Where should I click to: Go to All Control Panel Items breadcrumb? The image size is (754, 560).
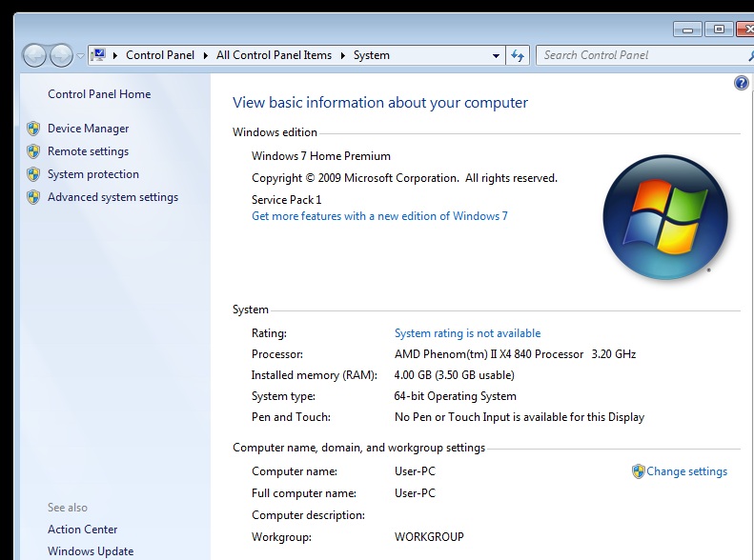click(x=274, y=55)
